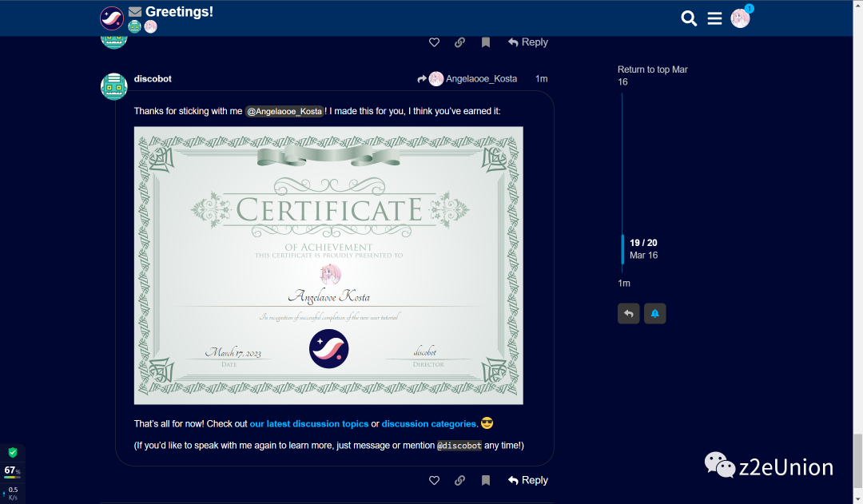
Task: Copy link to certificate post
Action: (x=459, y=480)
